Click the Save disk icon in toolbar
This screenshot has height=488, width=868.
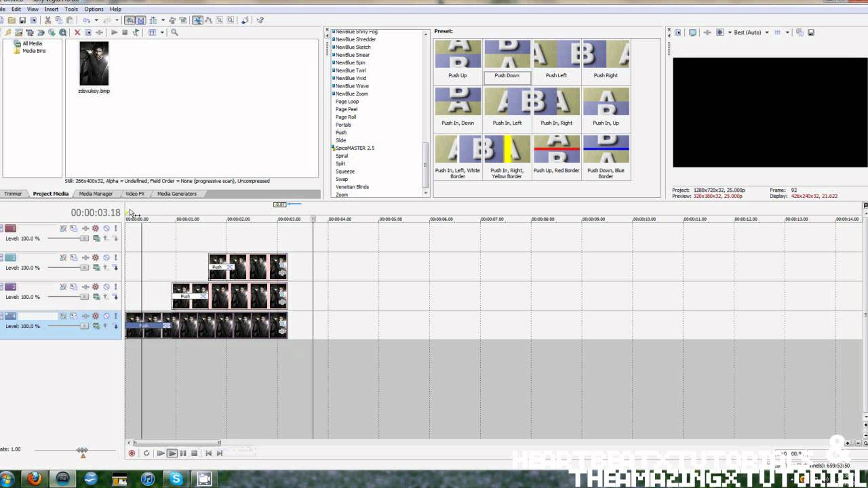click(x=22, y=20)
